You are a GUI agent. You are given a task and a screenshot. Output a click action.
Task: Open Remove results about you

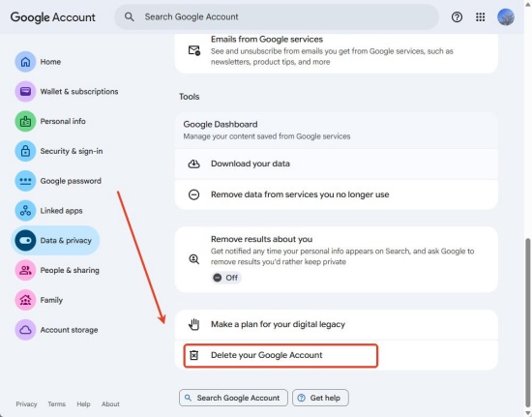pyautogui.click(x=337, y=259)
